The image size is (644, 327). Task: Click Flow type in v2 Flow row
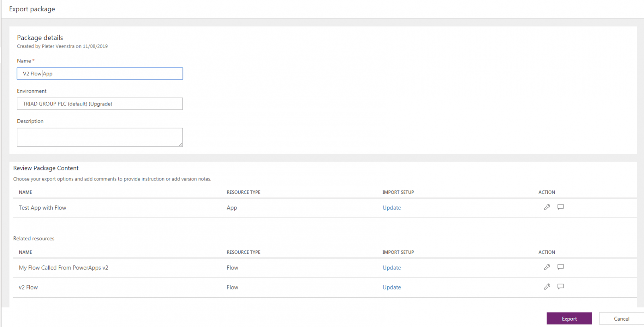pyautogui.click(x=232, y=288)
